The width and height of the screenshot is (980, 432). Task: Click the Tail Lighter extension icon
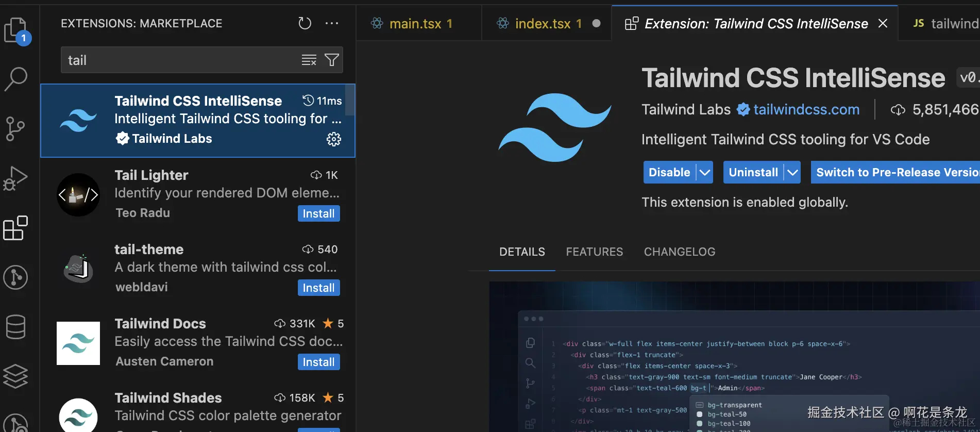(78, 195)
